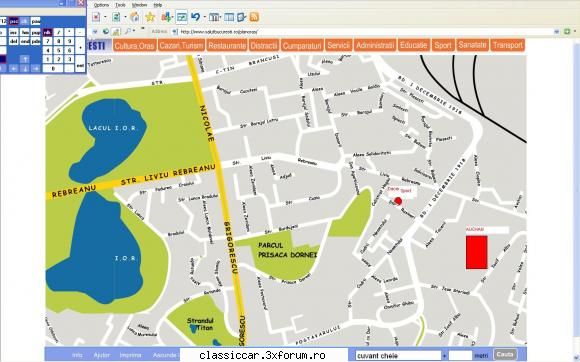The image size is (580, 362).
Task: Click the numpad 5 key on on-screen keyboard
Action: (58, 50)
